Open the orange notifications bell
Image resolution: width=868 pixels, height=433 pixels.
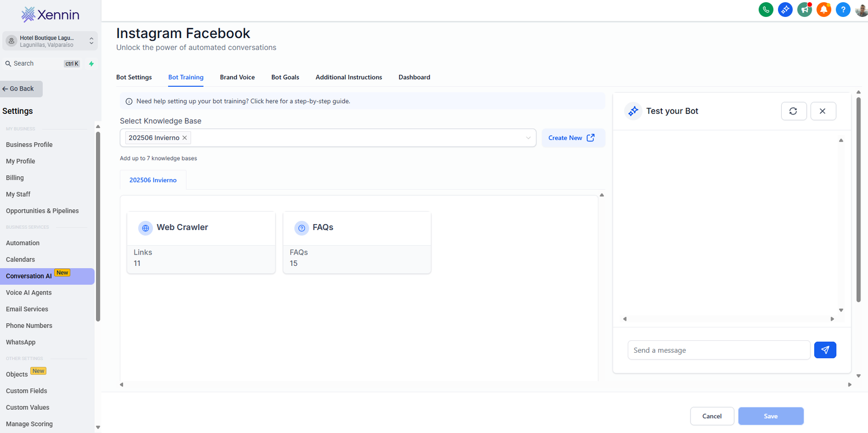824,10
